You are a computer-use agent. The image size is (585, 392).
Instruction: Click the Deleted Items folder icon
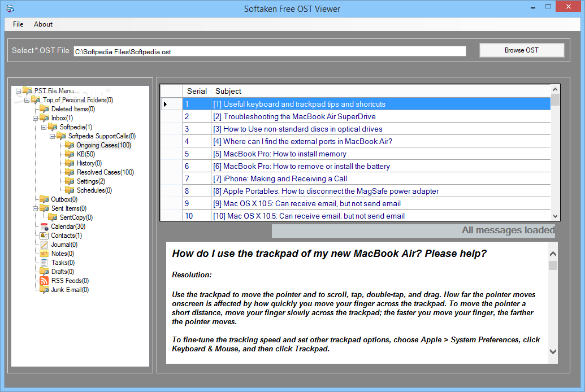click(44, 109)
